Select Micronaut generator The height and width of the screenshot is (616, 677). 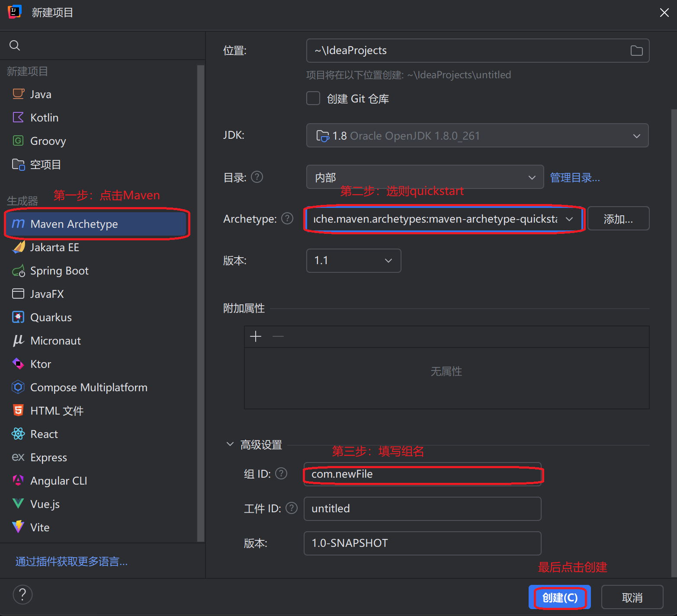(99, 340)
